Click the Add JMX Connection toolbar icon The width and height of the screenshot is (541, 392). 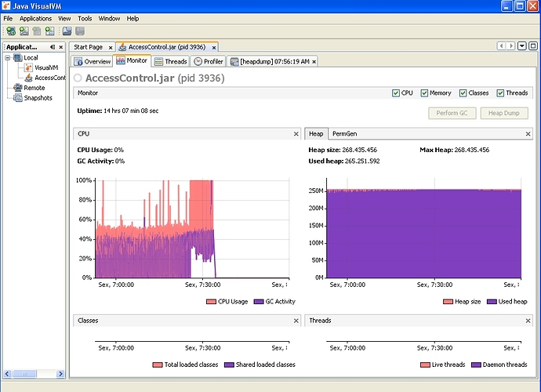point(11,31)
